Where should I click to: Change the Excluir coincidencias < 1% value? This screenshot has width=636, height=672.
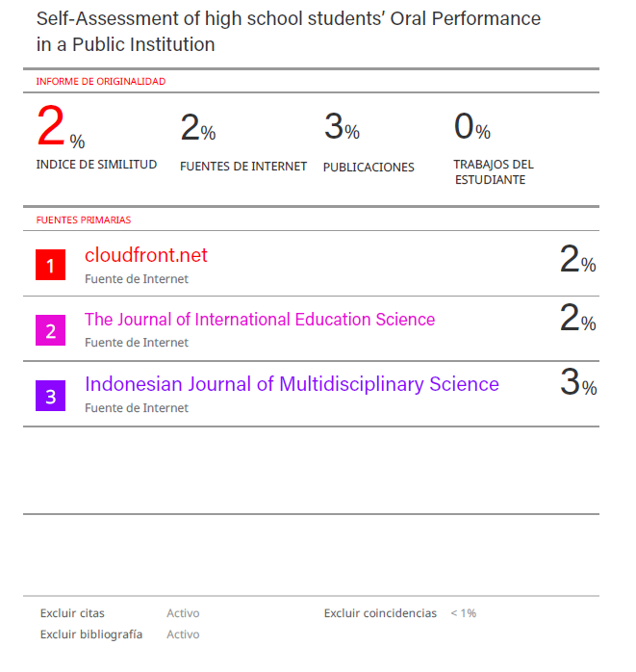point(462,613)
